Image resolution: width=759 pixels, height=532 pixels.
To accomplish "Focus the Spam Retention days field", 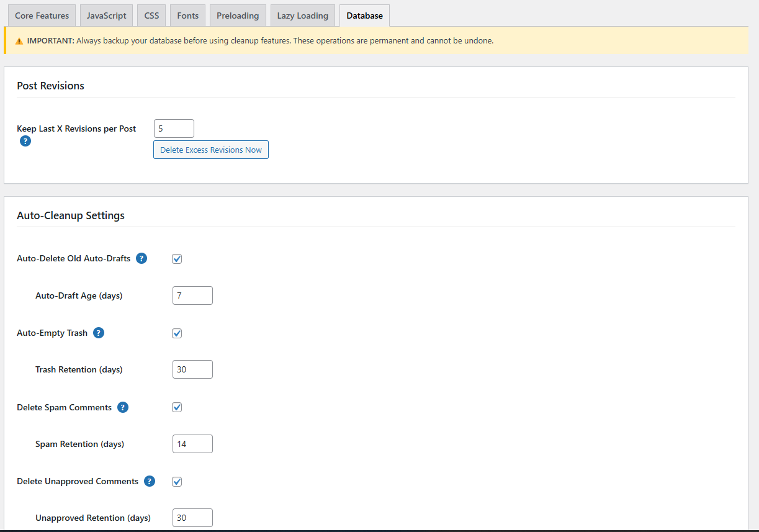I will coord(192,443).
